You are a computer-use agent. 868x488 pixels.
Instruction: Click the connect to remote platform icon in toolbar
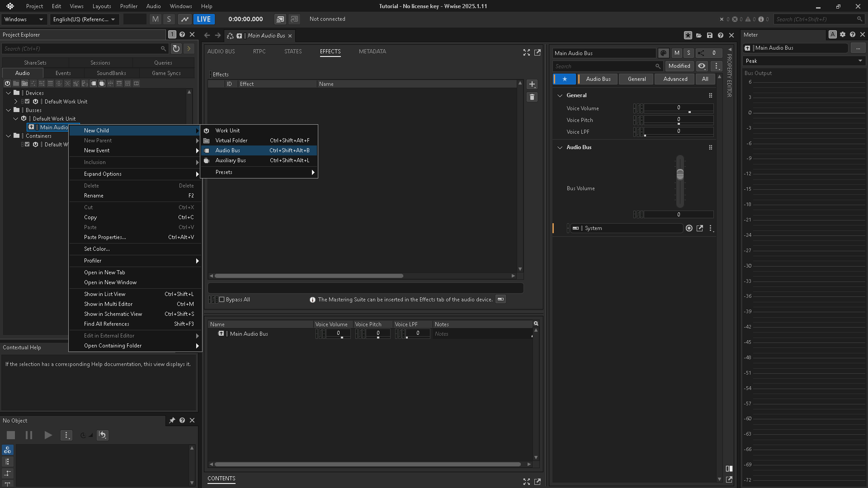click(280, 19)
